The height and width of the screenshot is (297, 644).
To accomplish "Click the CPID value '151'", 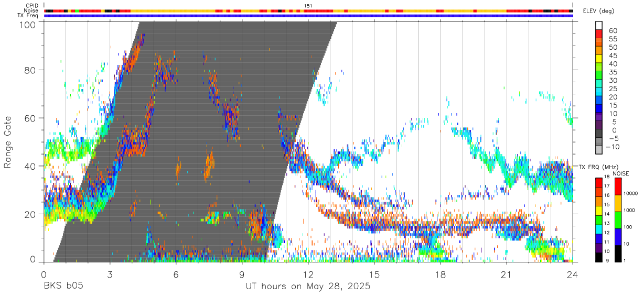I will (308, 6).
